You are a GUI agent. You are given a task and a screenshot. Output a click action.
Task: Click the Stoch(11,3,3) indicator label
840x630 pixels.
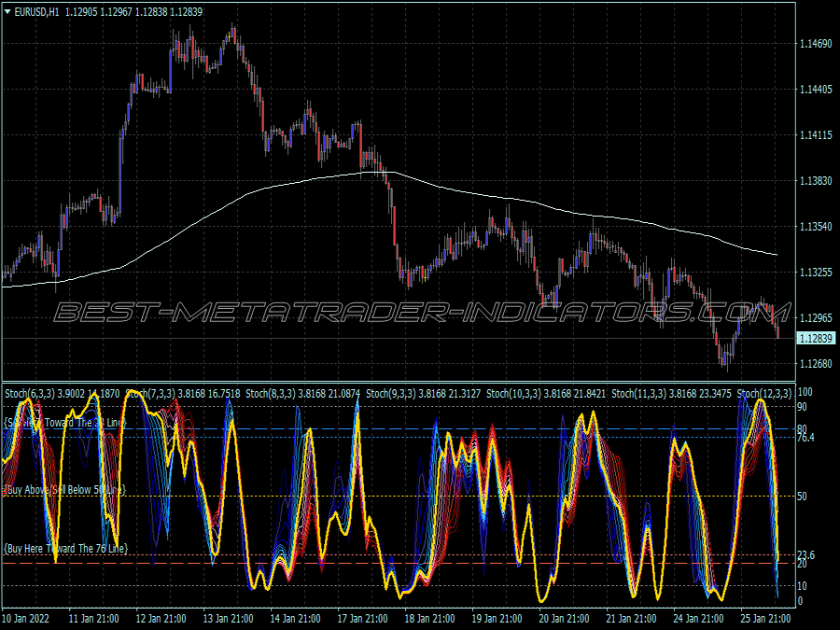[x=638, y=394]
